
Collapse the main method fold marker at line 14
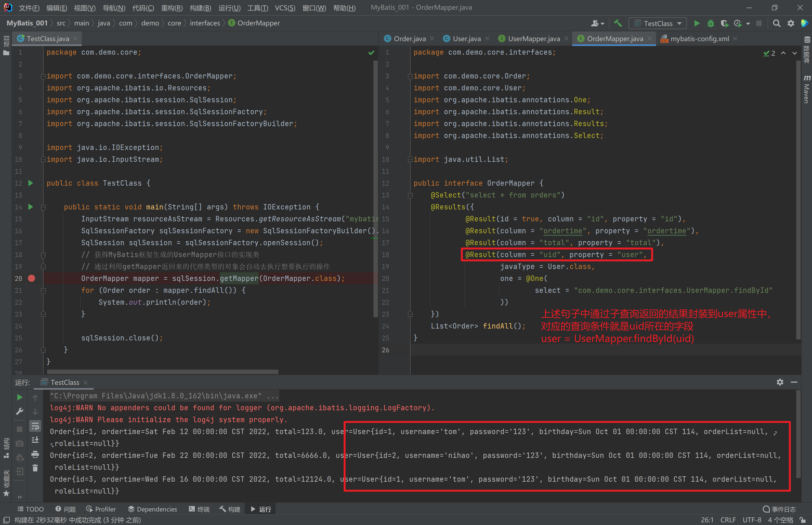43,207
